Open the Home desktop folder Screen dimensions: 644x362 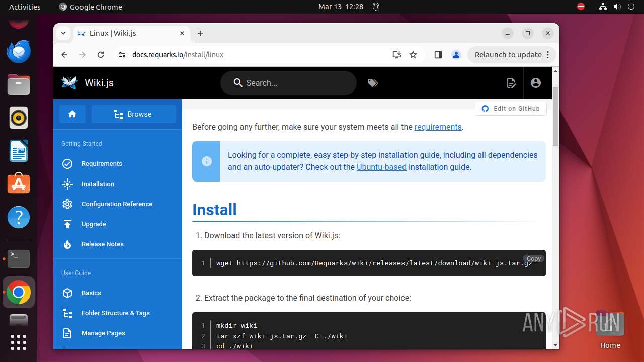(610, 329)
